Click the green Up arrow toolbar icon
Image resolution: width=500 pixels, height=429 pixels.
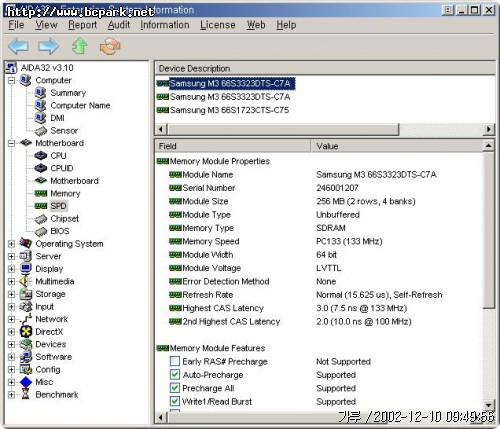tap(79, 46)
